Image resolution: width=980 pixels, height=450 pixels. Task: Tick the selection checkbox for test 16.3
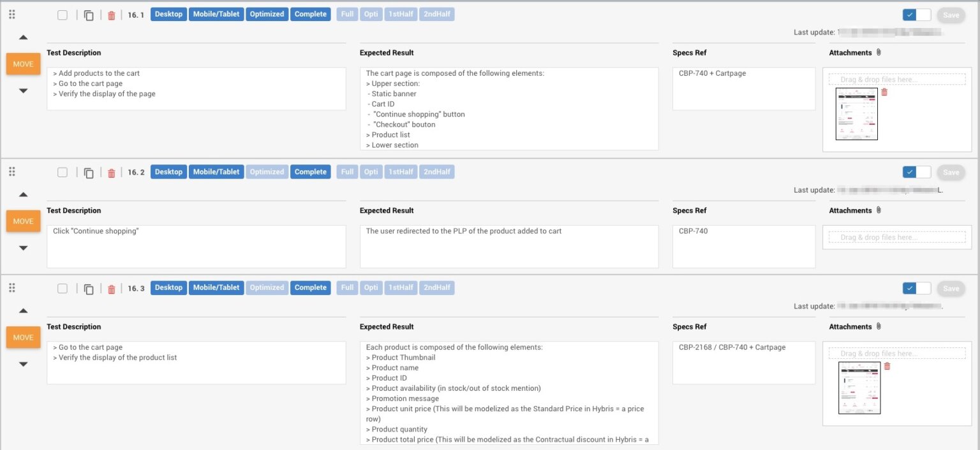(x=62, y=288)
